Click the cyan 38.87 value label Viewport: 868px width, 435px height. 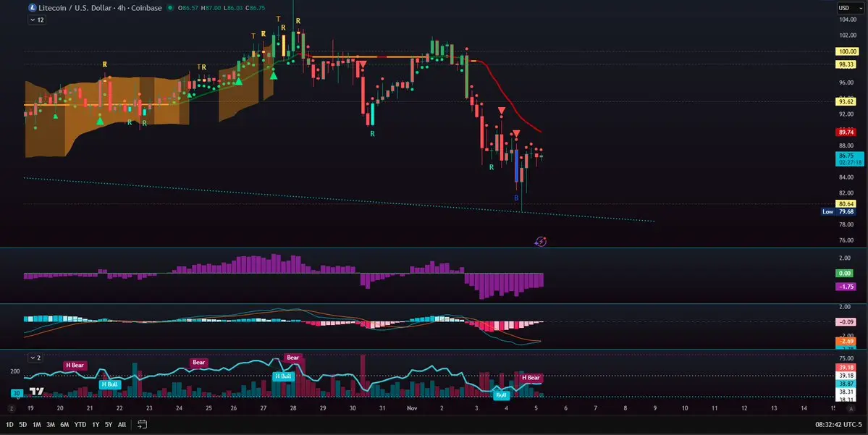[x=847, y=384]
